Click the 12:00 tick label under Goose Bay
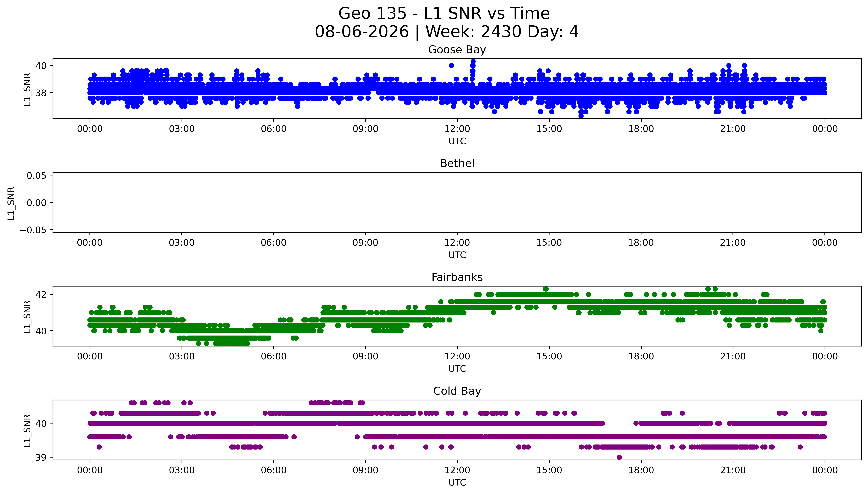Viewport: 868px width, 494px height. [x=457, y=129]
